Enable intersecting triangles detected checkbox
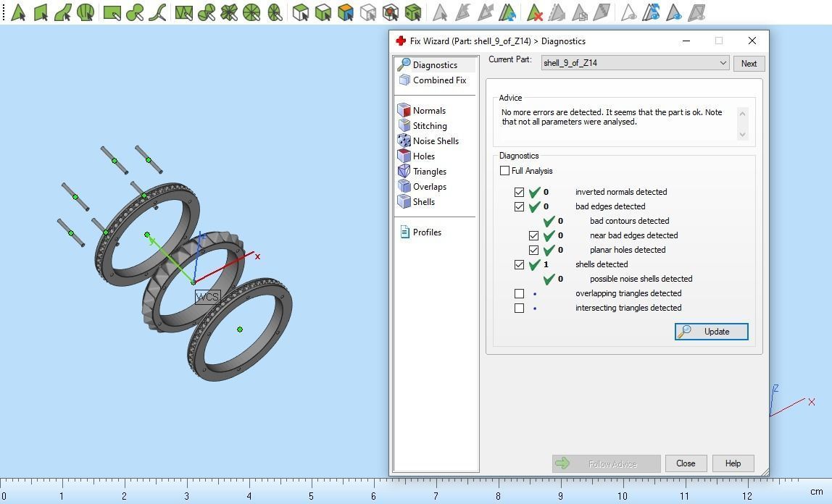832x504 pixels. (x=519, y=308)
